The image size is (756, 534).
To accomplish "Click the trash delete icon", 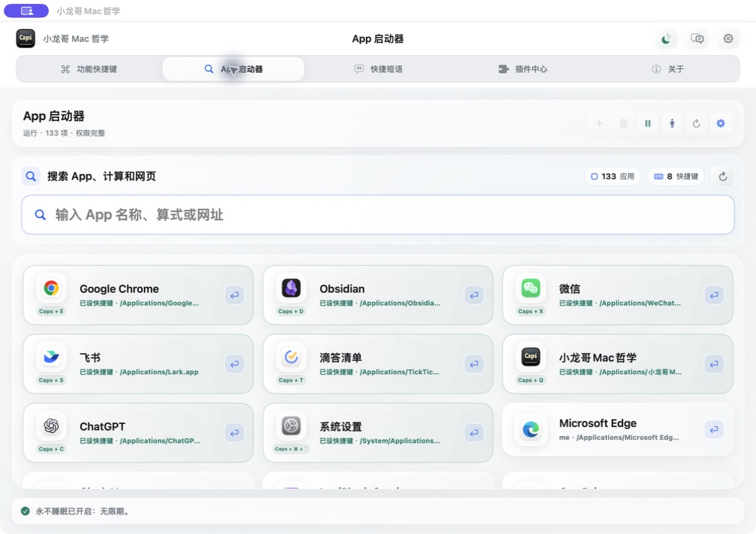I will click(x=623, y=123).
